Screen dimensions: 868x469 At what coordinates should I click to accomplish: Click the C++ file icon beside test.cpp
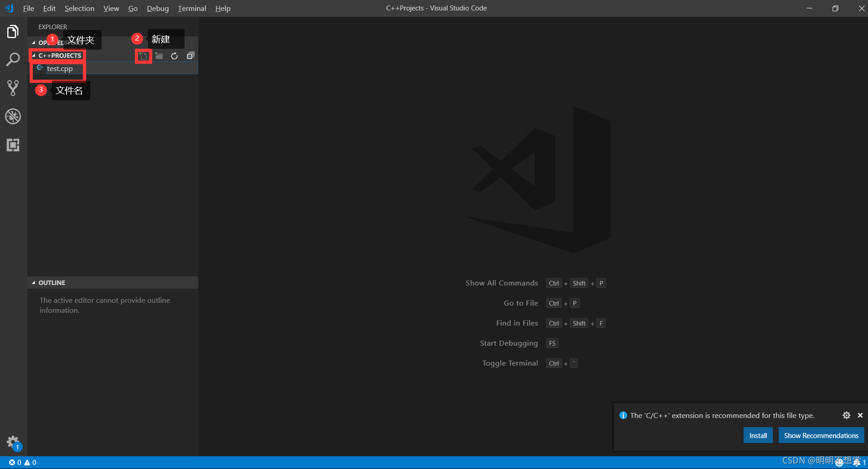(40, 68)
